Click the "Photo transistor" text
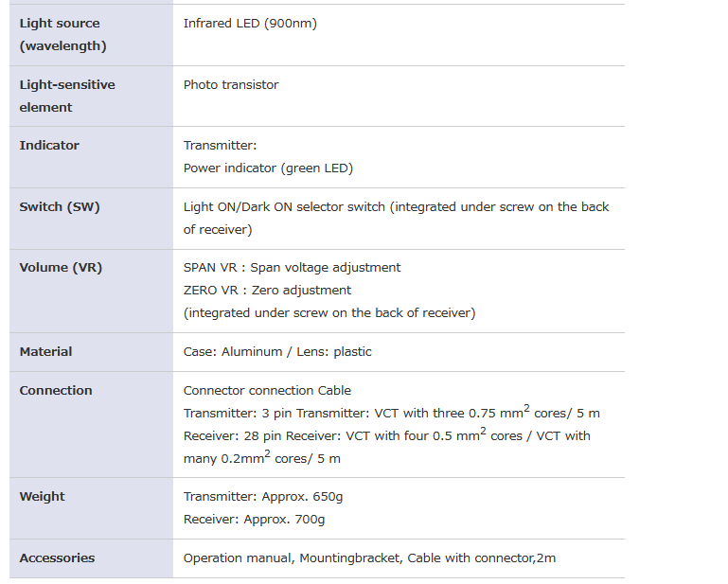Screen dimensions: 728x584 231,85
